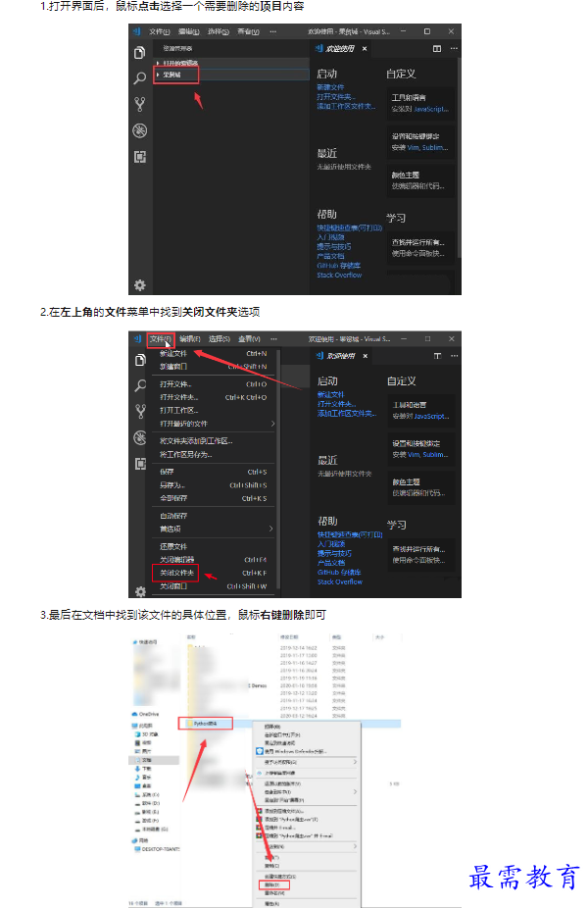The image size is (588, 908).
Task: Choose 关闭编辑器 in File menu
Action: 215,559
